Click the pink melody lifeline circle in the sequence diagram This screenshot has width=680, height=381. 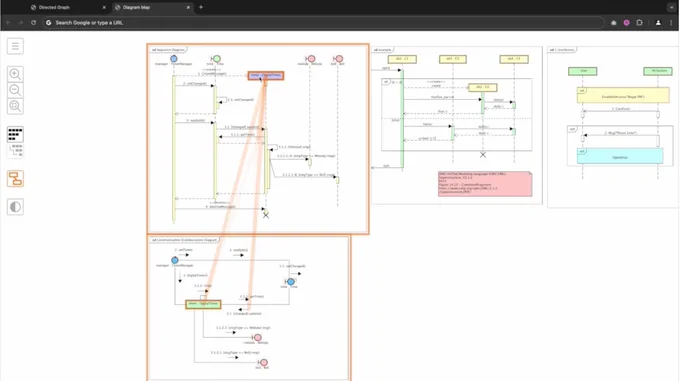click(311, 59)
